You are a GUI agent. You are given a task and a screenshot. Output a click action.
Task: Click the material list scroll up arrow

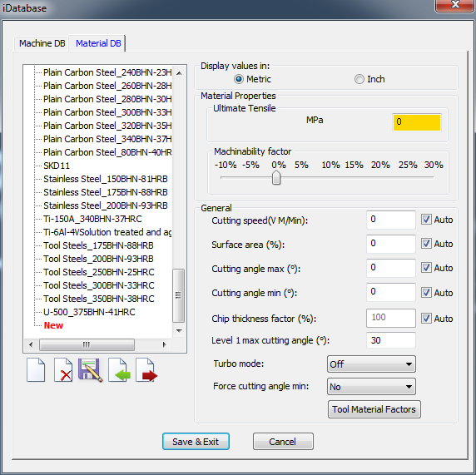pyautogui.click(x=179, y=73)
